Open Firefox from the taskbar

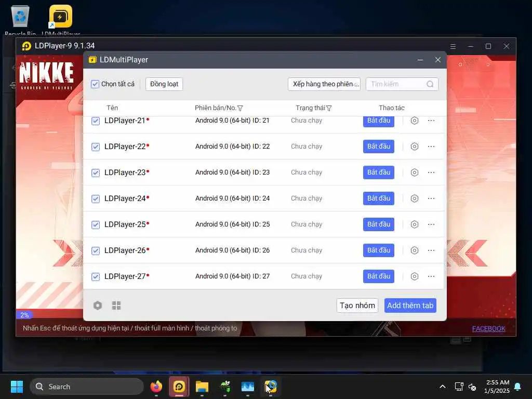156,387
